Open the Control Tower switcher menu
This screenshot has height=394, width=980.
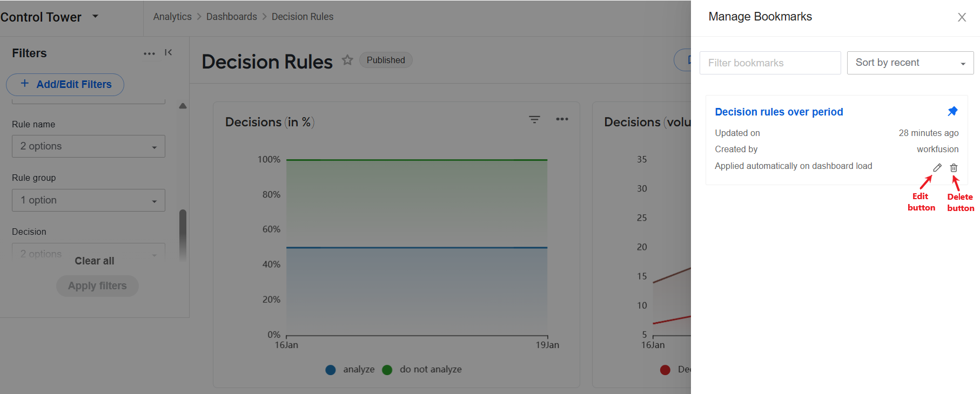[x=96, y=16]
